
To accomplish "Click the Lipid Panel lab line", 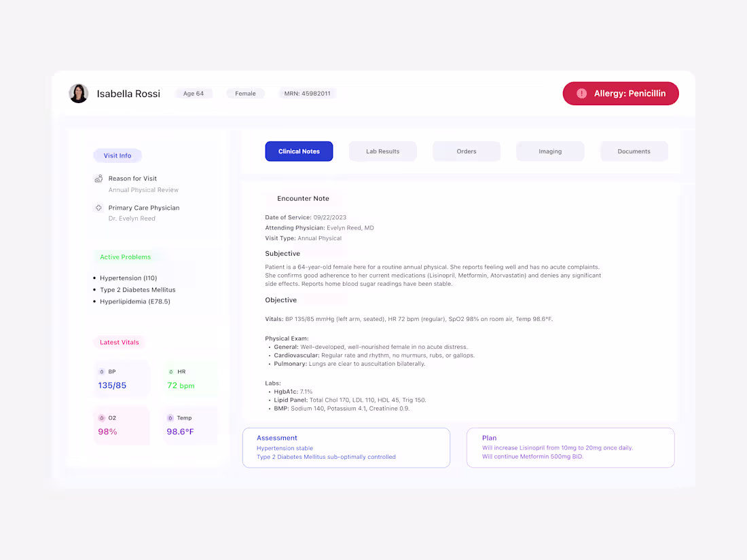I will click(350, 400).
